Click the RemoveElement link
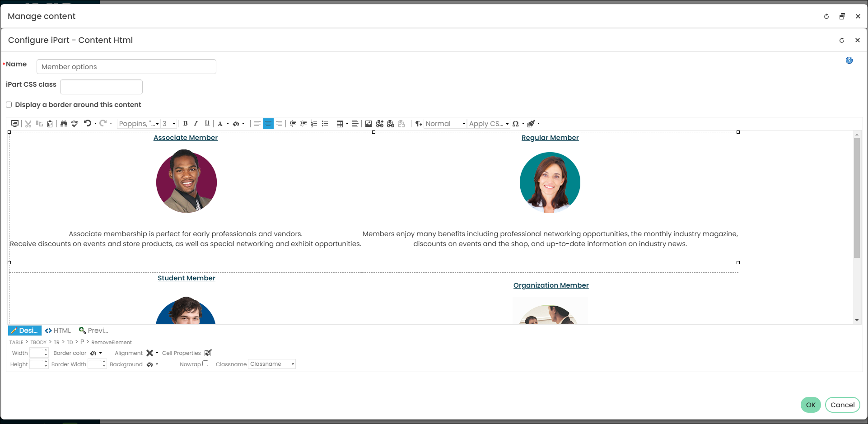Viewport: 868px width, 424px height. tap(112, 342)
